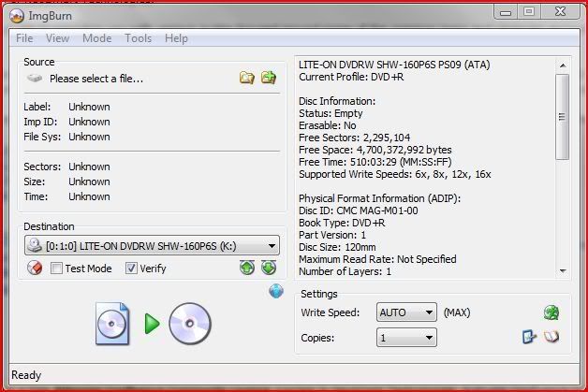Start burning with the green play arrow

152,324
